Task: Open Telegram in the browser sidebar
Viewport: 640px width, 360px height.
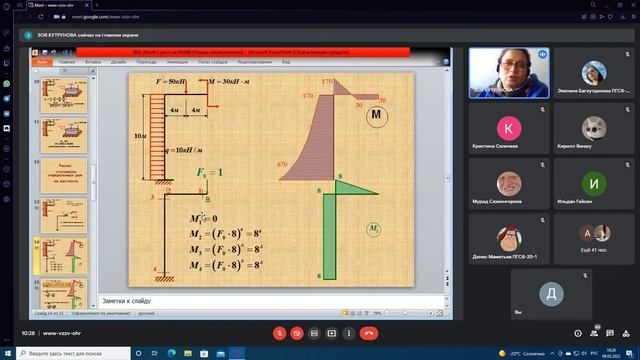Action: (x=7, y=98)
